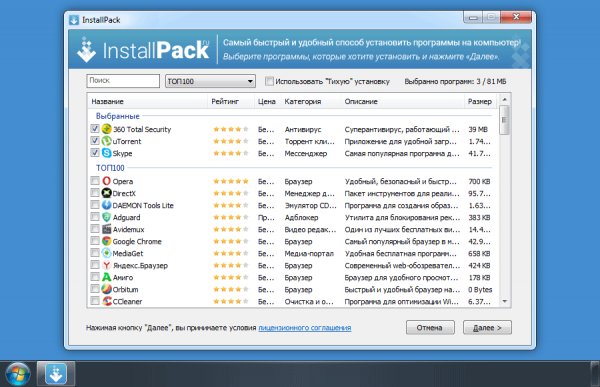Click the list scrollbar up arrow
Screen dimensions: 600x387
[505, 100]
